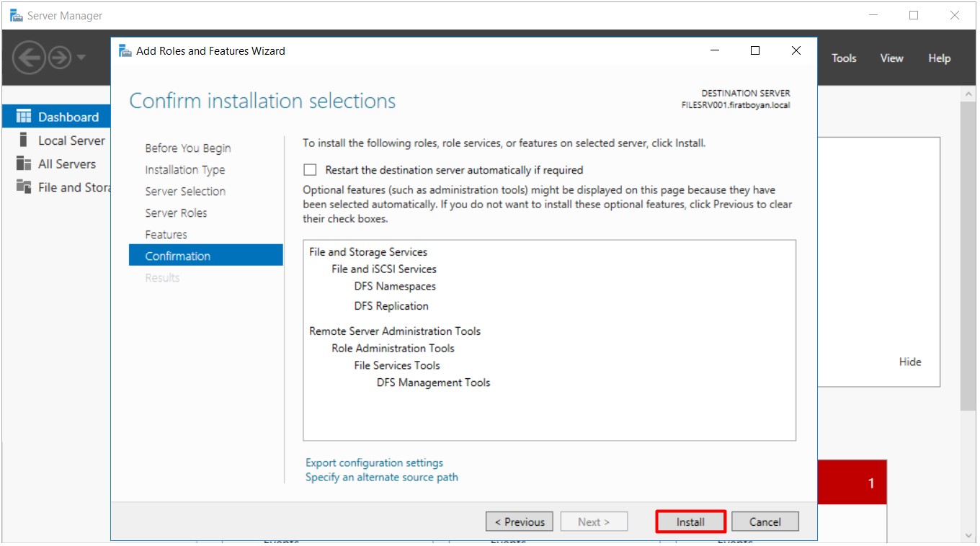This screenshot has width=980, height=546.
Task: Click the red tile showing 1
Action: tap(852, 482)
